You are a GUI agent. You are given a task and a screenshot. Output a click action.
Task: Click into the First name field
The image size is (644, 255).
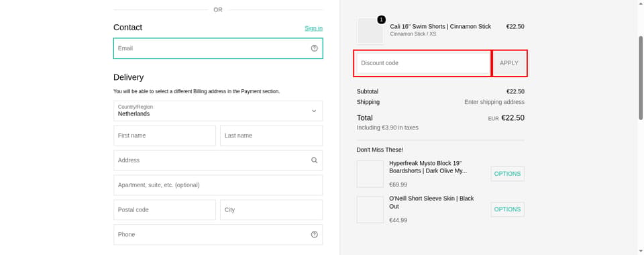pyautogui.click(x=165, y=136)
